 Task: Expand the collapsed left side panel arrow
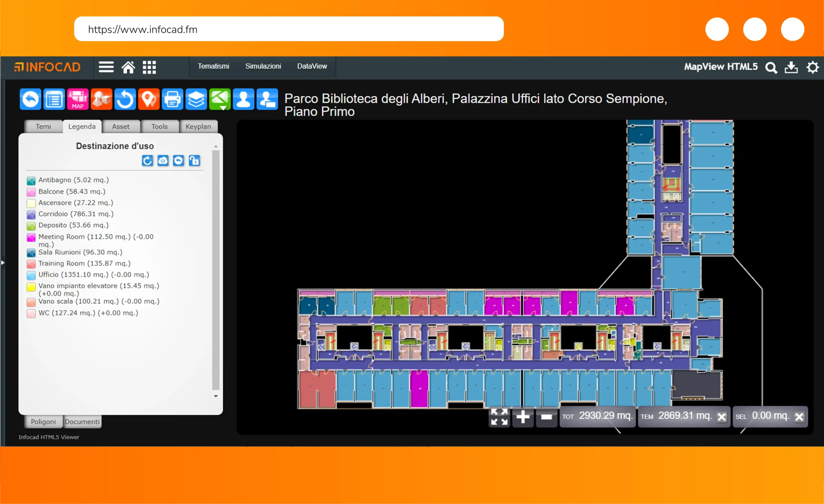(3, 263)
